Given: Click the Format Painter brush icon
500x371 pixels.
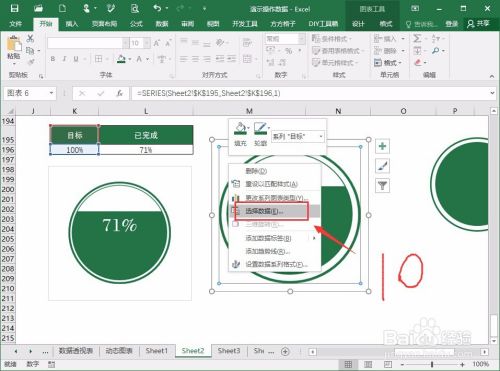Looking at the screenshot, I should (x=31, y=62).
